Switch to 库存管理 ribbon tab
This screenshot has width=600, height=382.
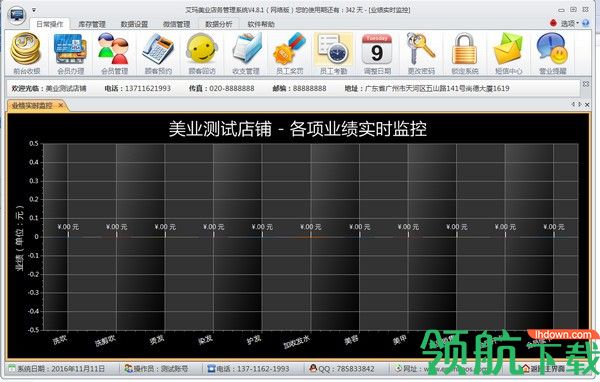coord(92,24)
